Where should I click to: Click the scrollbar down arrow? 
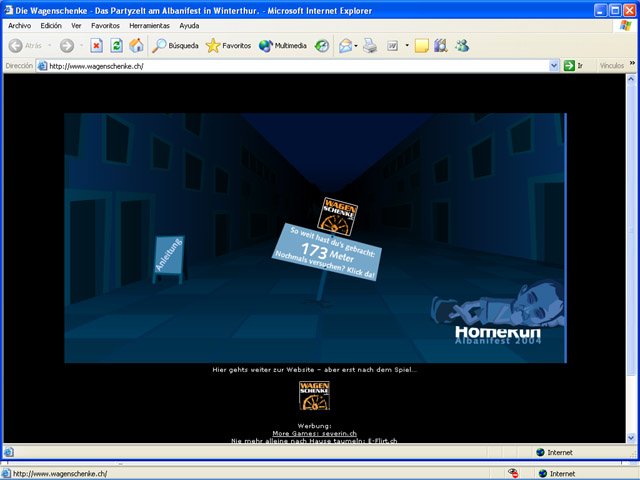pos(631,438)
